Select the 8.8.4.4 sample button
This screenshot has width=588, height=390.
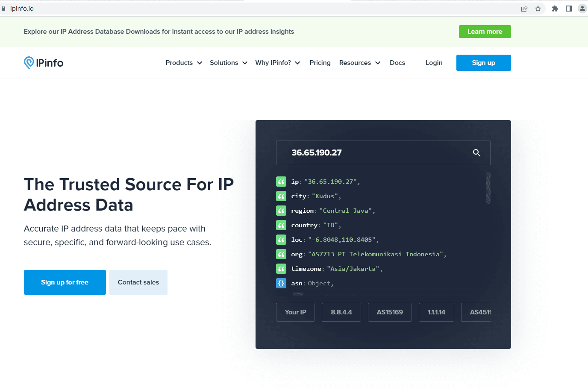pos(341,312)
